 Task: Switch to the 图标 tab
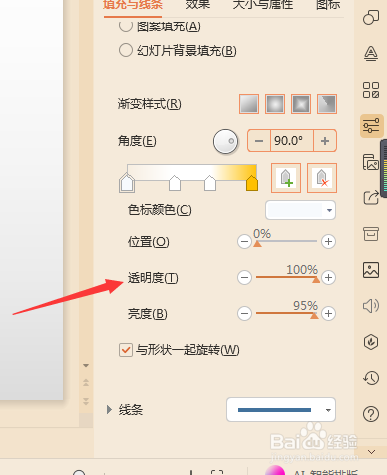328,5
